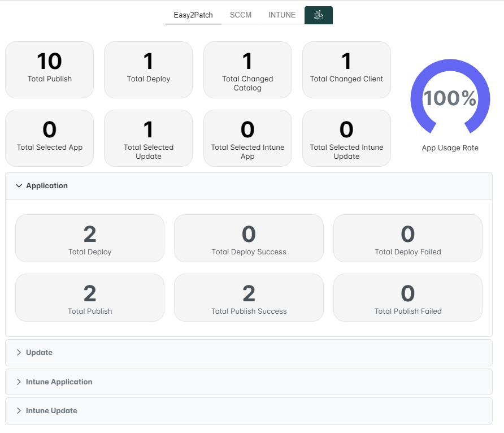504x433 pixels.
Task: Click the Intune Update chevron icon
Action: [x=19, y=411]
